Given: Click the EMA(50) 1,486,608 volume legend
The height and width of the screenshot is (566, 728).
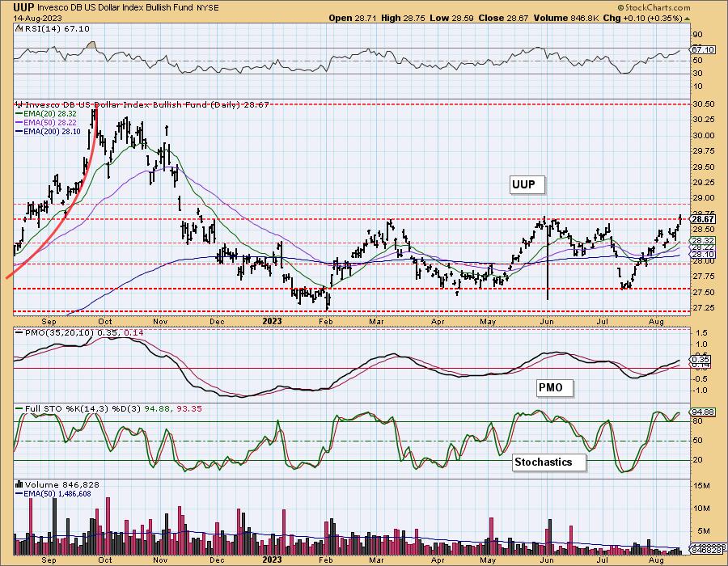Looking at the screenshot, I should tap(53, 493).
